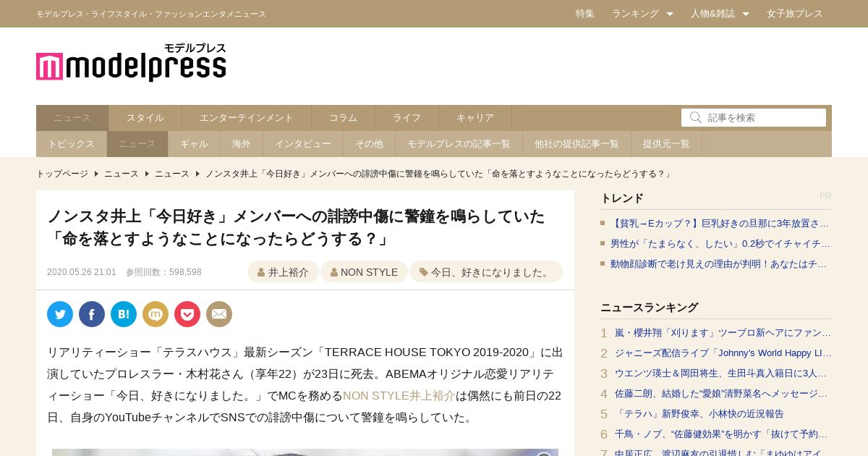Focus the 記事を検索 search field

tap(754, 117)
